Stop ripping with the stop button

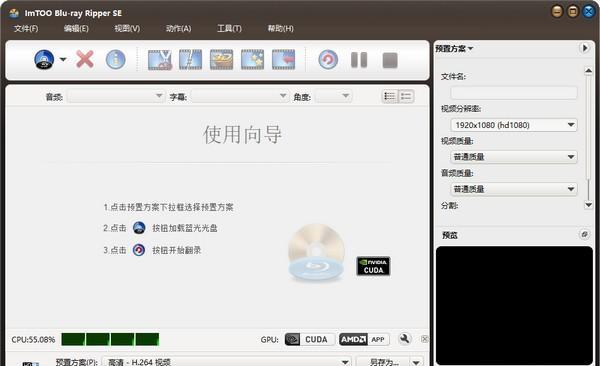click(x=390, y=60)
